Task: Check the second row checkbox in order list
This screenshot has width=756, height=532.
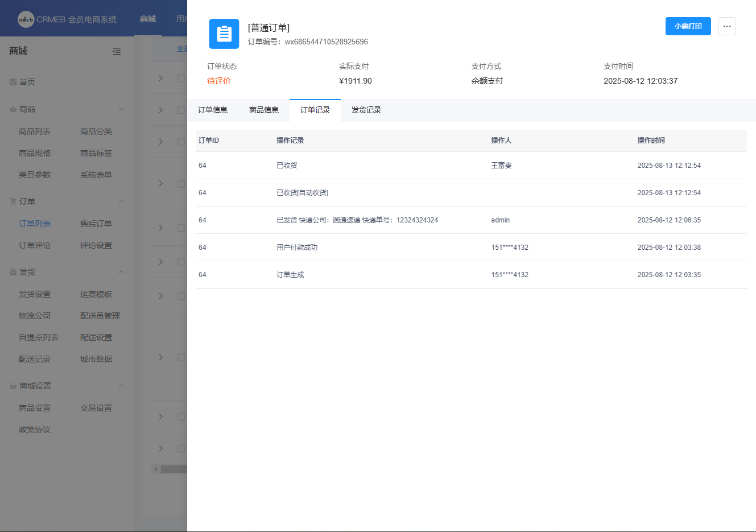Action: (181, 110)
